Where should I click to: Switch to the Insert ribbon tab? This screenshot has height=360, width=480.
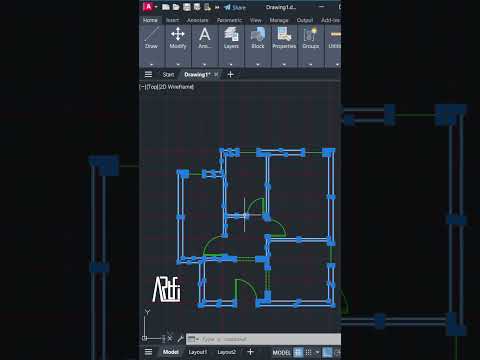point(172,20)
